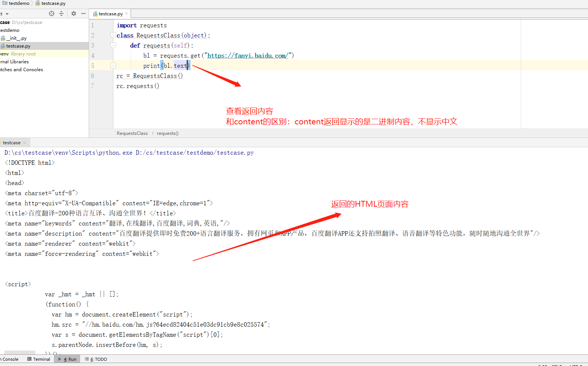This screenshot has width=588, height=366.
Task: Click line number 1 in gutter
Action: (93, 25)
